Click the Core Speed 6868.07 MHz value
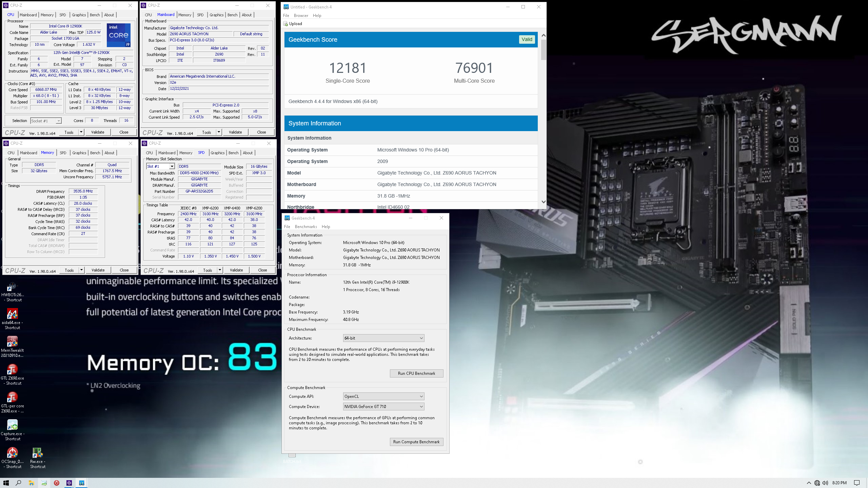Screen dimensions: 868x488 (x=46, y=90)
